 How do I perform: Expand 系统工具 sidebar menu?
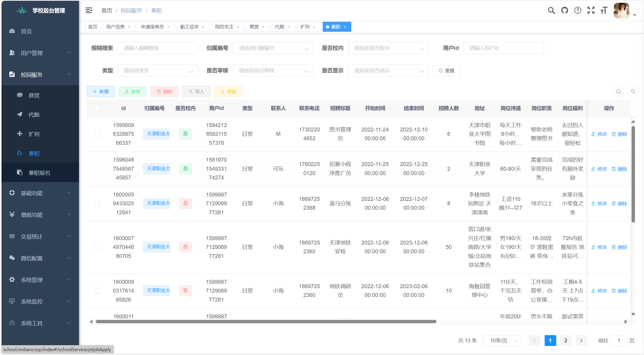point(40,323)
